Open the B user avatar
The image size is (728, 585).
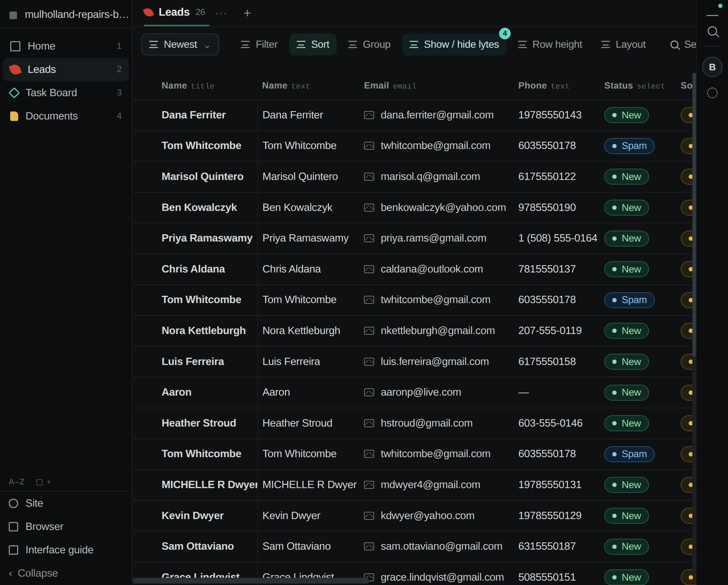click(x=712, y=67)
